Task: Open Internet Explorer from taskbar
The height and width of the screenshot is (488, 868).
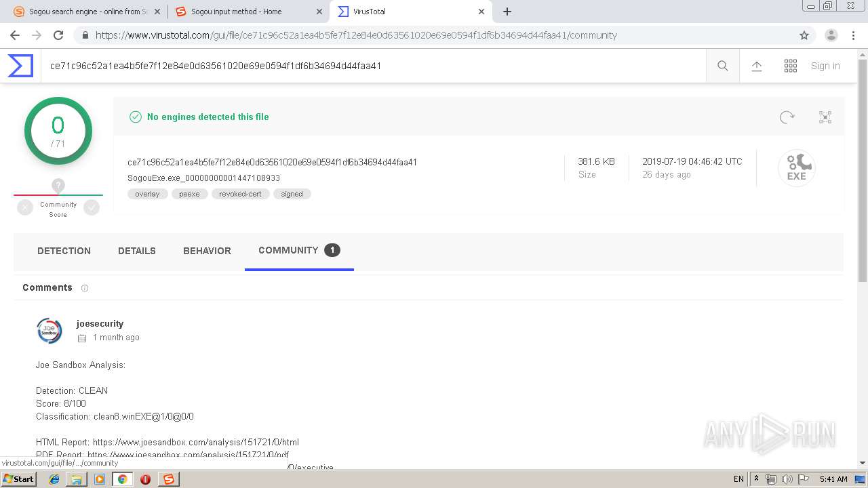Action: [x=54, y=479]
